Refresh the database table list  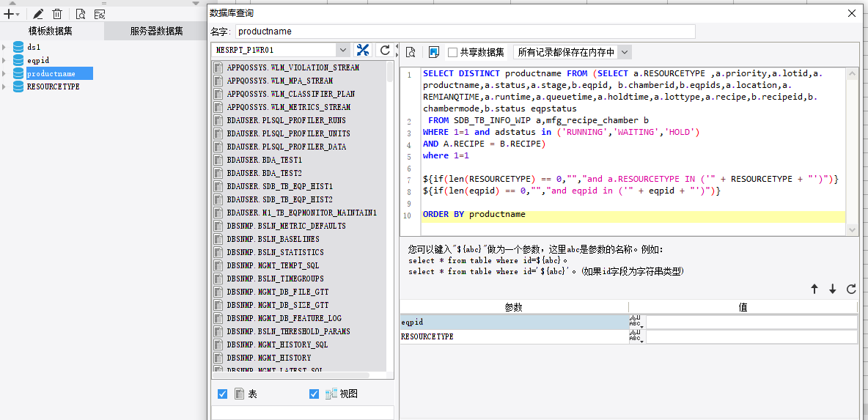click(x=385, y=51)
